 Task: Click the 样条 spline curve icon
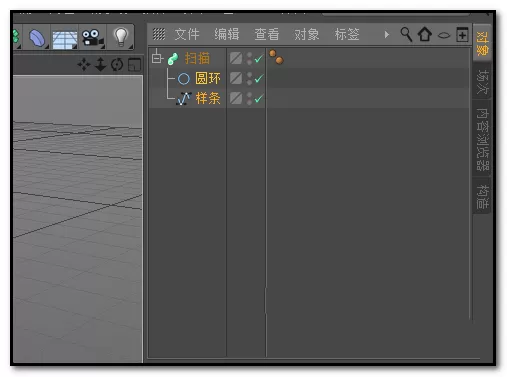tap(184, 99)
